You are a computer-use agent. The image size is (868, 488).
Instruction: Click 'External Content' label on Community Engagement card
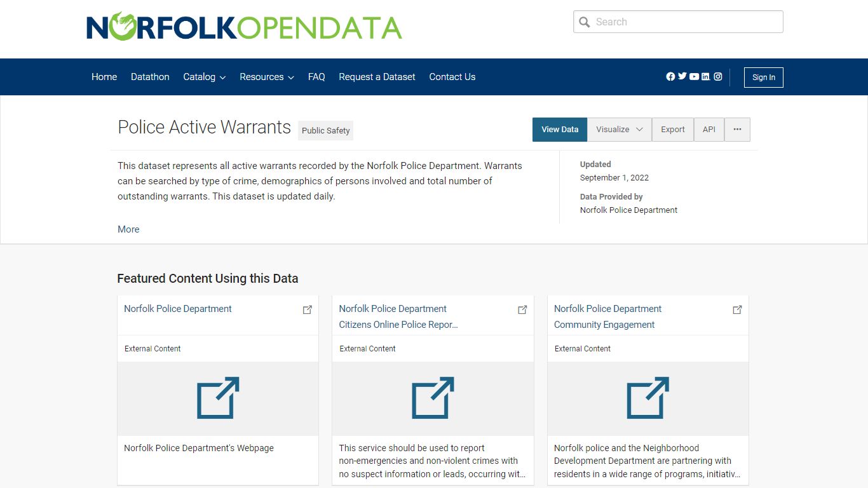583,349
